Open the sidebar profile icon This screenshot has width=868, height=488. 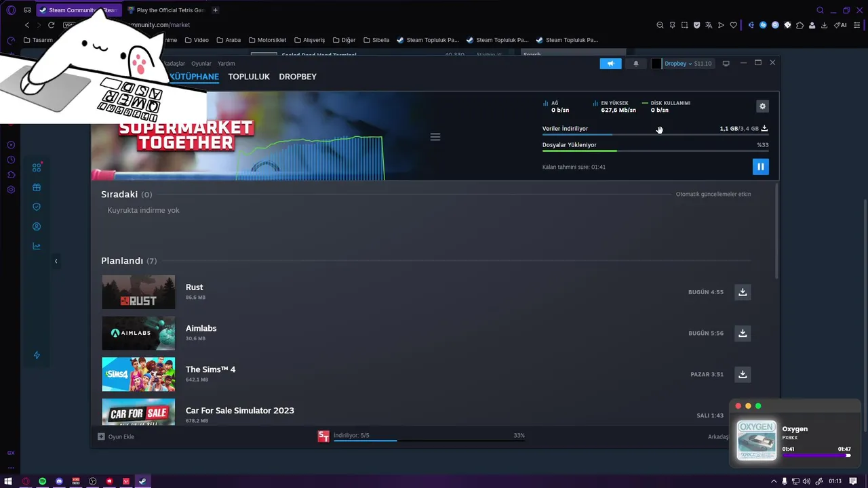click(37, 226)
